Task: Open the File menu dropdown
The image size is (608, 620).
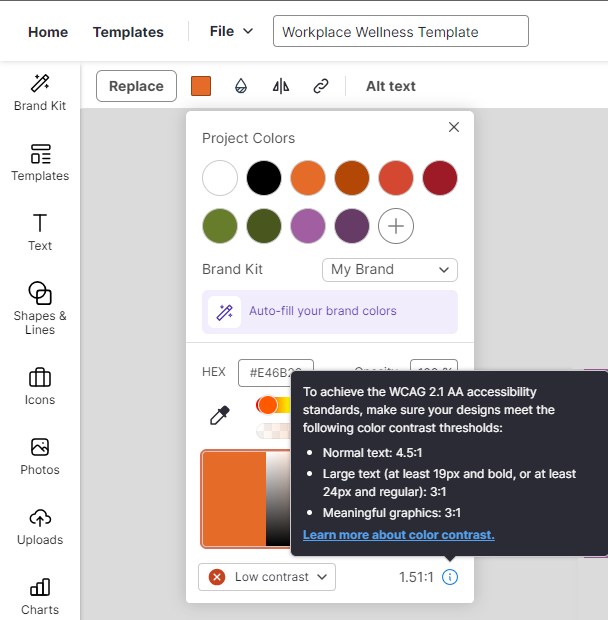Action: click(x=231, y=31)
